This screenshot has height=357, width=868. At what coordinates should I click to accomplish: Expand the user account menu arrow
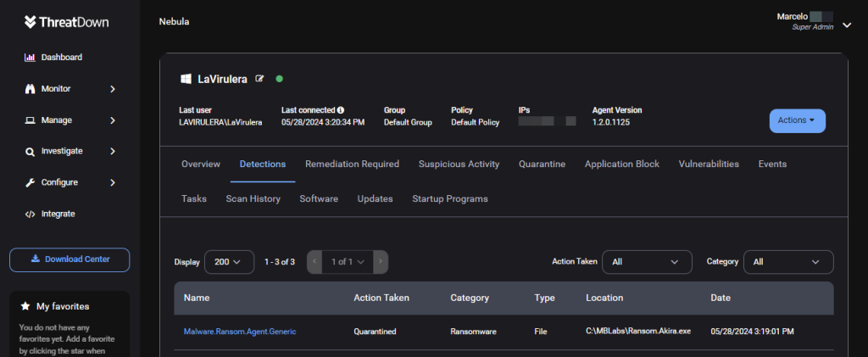pos(847,25)
